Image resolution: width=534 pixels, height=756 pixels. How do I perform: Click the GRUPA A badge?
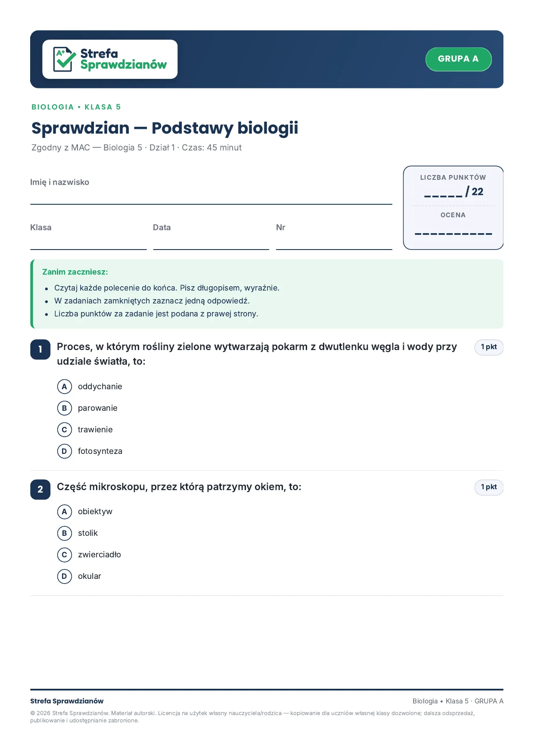(x=458, y=59)
